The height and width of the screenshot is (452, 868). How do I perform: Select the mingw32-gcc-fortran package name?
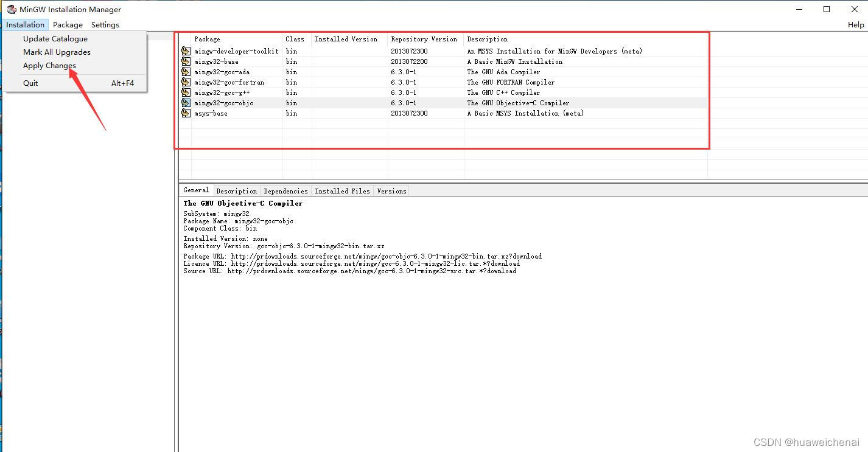pyautogui.click(x=229, y=82)
